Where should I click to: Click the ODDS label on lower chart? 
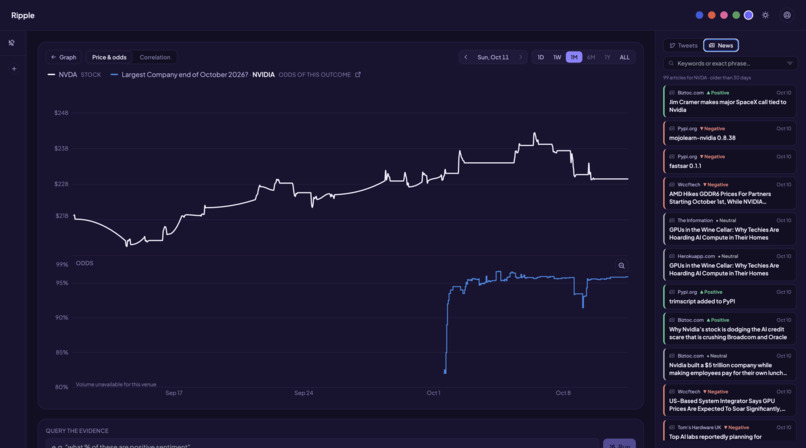84,263
